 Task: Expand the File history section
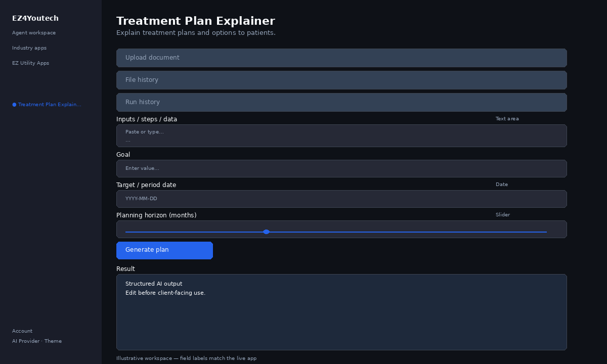[x=341, y=80]
